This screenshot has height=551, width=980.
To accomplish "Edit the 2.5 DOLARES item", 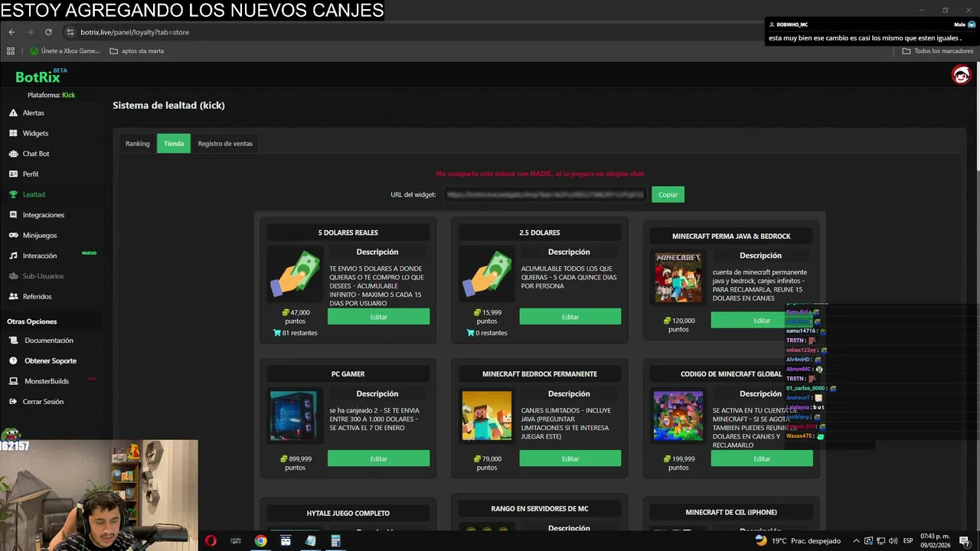I will point(570,317).
